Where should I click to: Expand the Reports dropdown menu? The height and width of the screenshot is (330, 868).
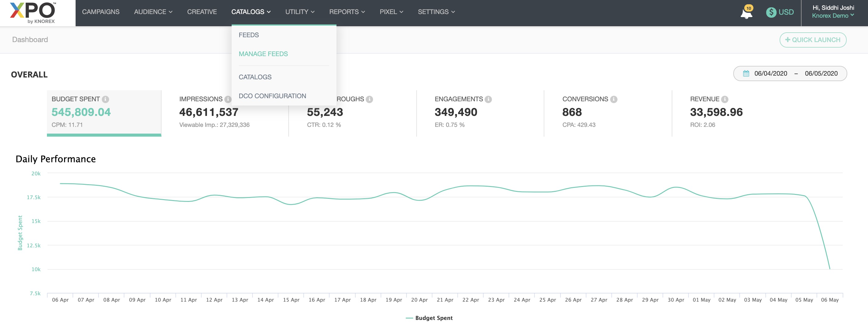click(347, 12)
